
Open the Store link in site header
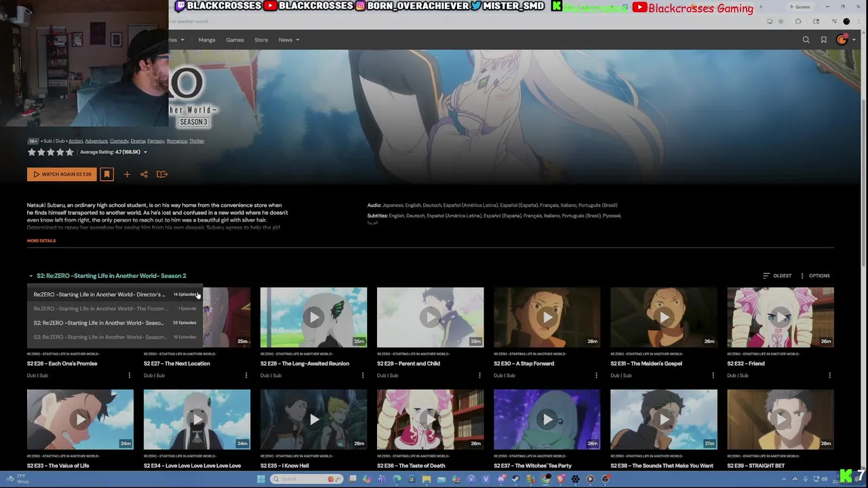[x=261, y=40]
